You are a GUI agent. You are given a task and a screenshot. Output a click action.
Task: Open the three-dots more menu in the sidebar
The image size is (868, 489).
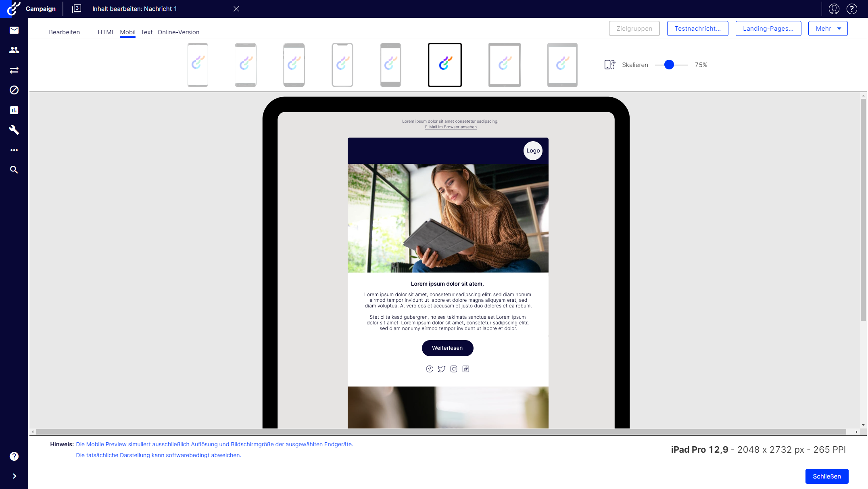tap(14, 150)
